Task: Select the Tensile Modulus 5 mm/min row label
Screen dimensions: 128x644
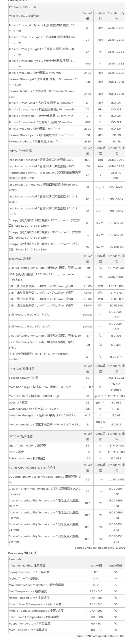Action: pos(35,73)
